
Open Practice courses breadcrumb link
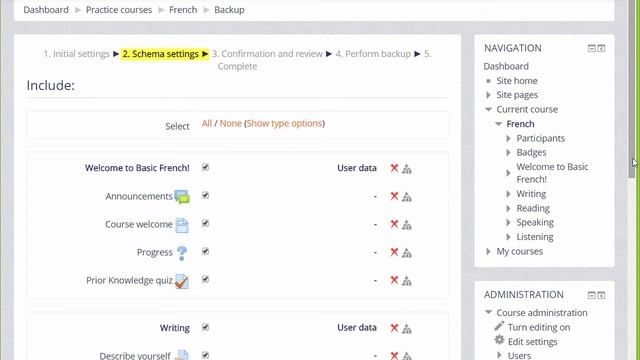pyautogui.click(x=119, y=10)
